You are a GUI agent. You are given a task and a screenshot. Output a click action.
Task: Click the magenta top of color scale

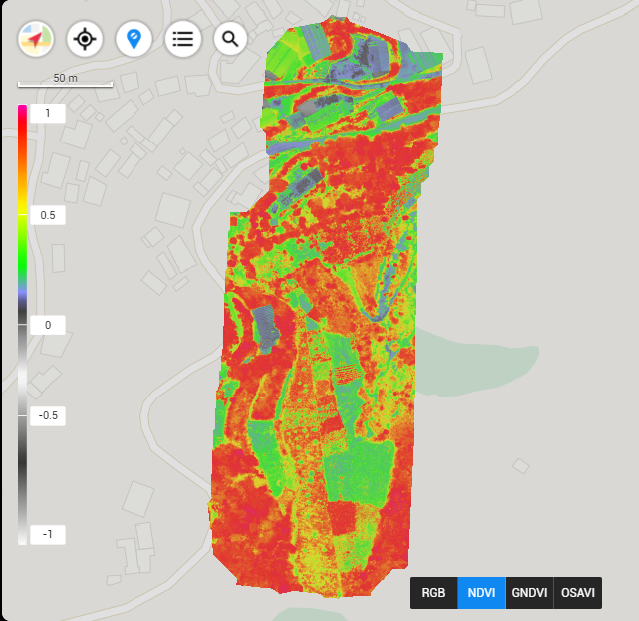pyautogui.click(x=23, y=110)
